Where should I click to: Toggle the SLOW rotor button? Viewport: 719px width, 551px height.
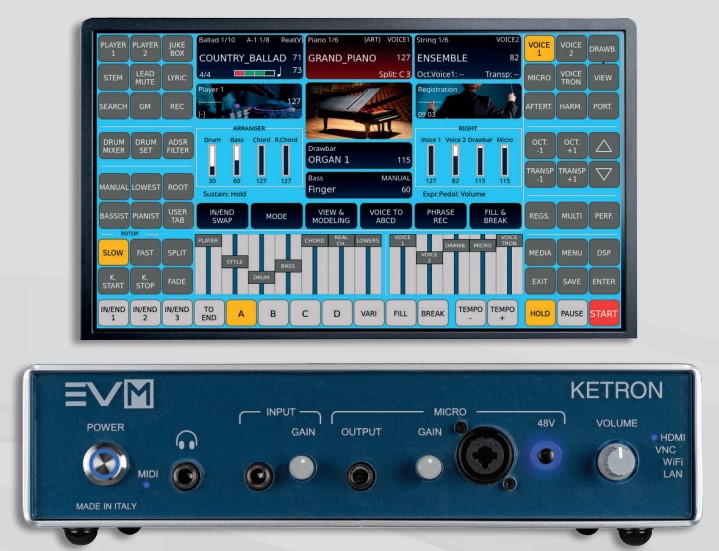point(113,253)
